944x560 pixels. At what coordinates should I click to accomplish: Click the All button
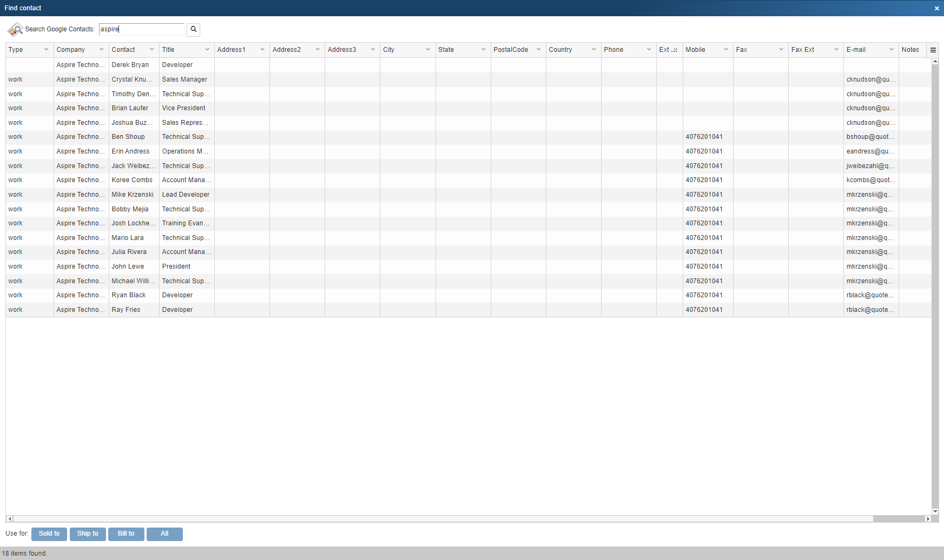tap(164, 534)
